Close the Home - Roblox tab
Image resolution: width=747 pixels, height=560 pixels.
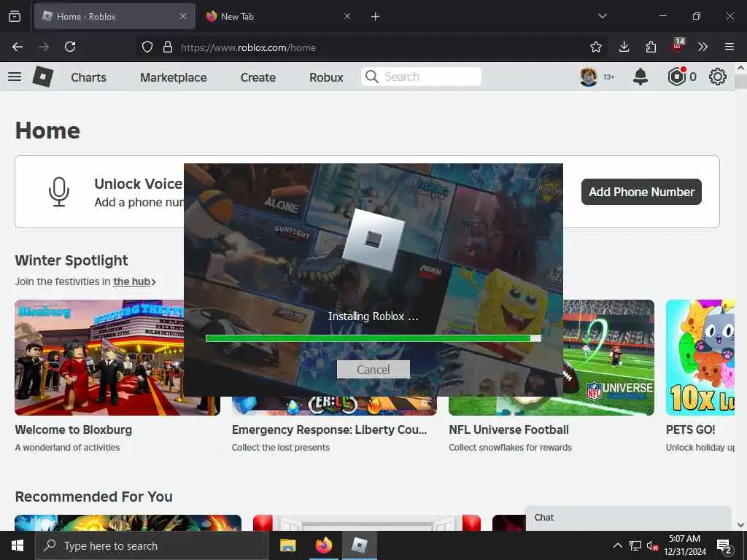(183, 16)
